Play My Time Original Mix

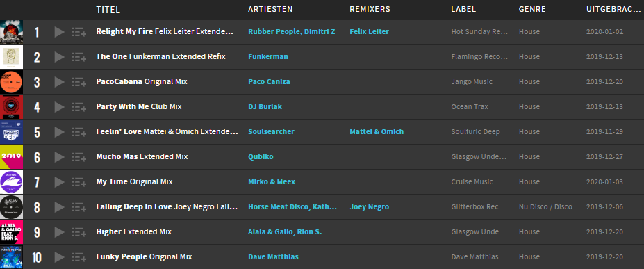59,182
